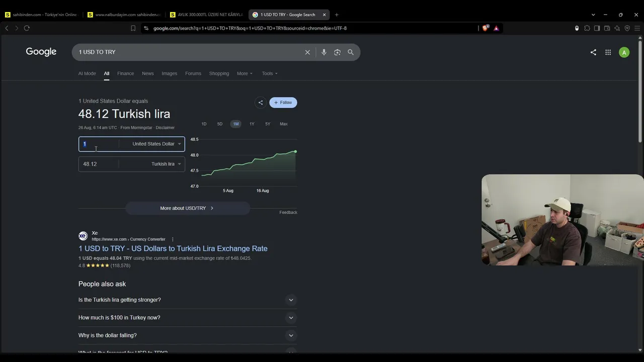The width and height of the screenshot is (644, 362).
Task: Open a new browser tab
Action: (337, 15)
